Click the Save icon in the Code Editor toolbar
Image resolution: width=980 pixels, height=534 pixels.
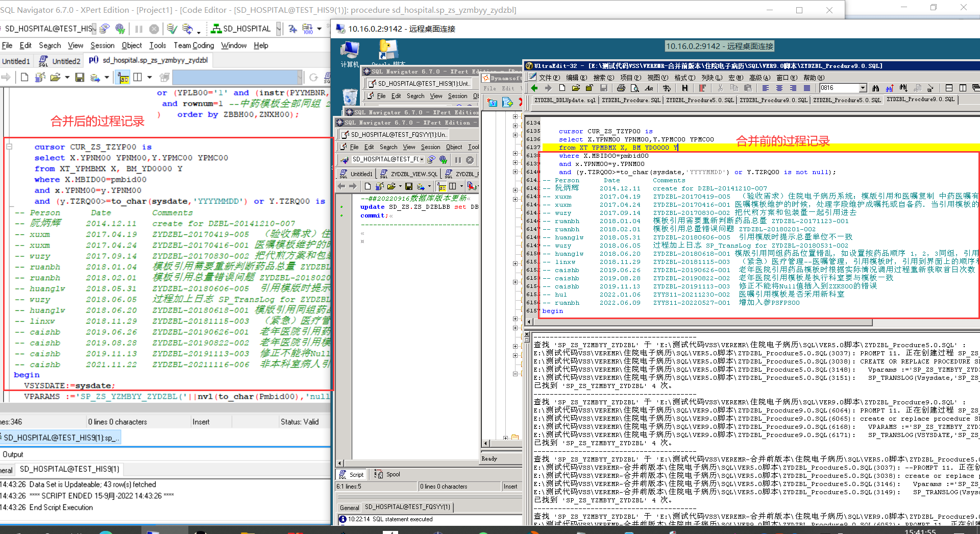pyautogui.click(x=80, y=78)
